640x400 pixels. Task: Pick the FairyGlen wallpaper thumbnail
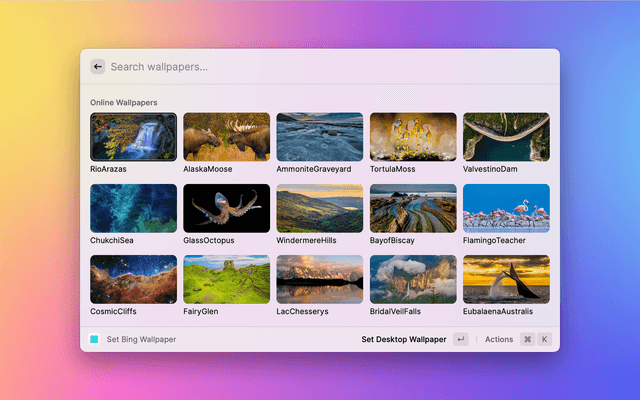point(226,279)
